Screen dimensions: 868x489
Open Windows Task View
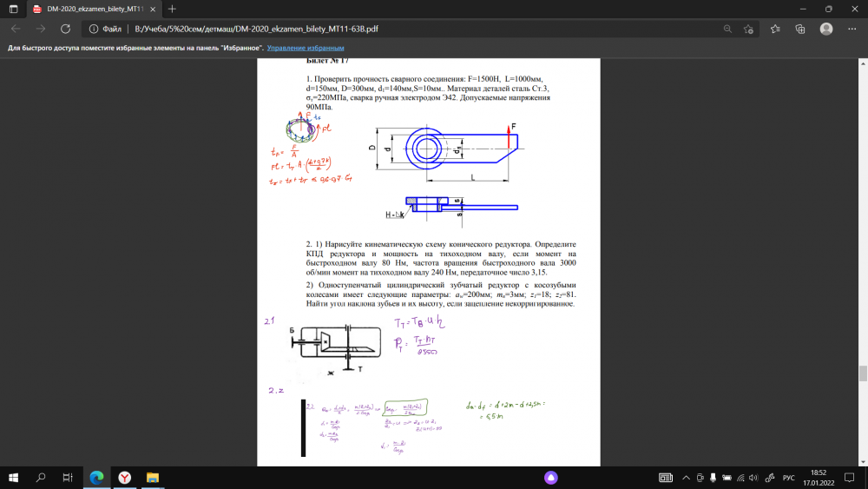[68, 478]
